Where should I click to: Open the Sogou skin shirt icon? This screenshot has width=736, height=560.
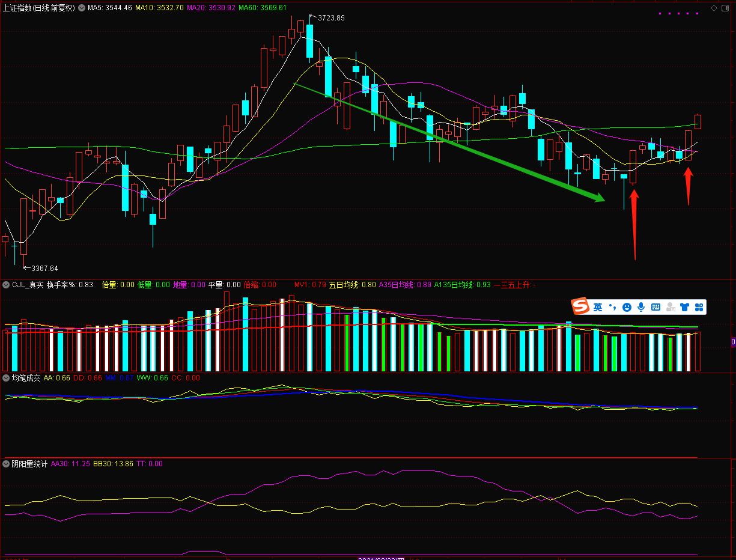tap(685, 307)
